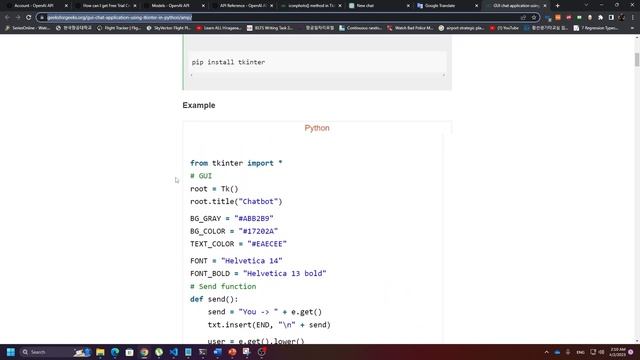The height and width of the screenshot is (360, 640).
Task: Expand the bookmarks overflow chevron
Action: pos(633,28)
